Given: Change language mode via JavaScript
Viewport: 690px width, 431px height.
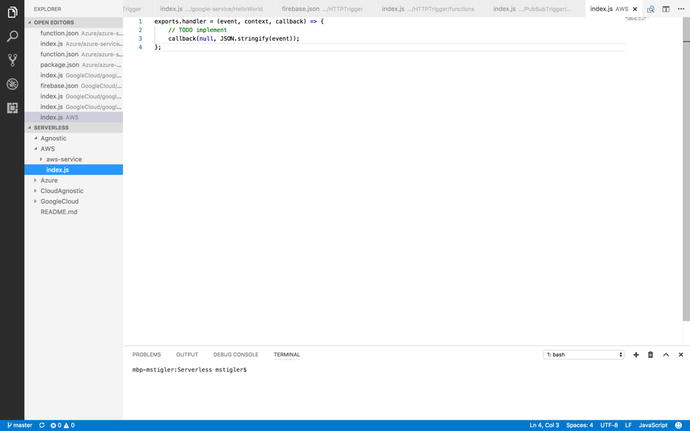Looking at the screenshot, I should (653, 425).
